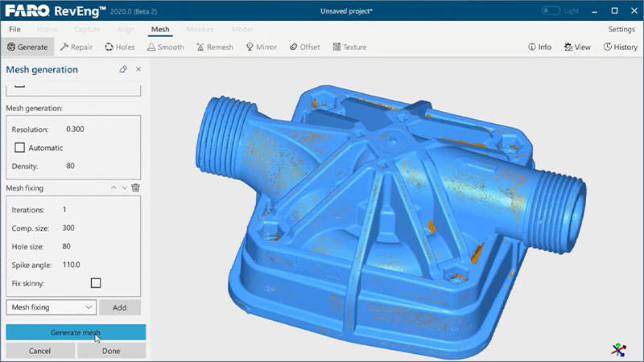Check the Fix skinny option

click(96, 283)
